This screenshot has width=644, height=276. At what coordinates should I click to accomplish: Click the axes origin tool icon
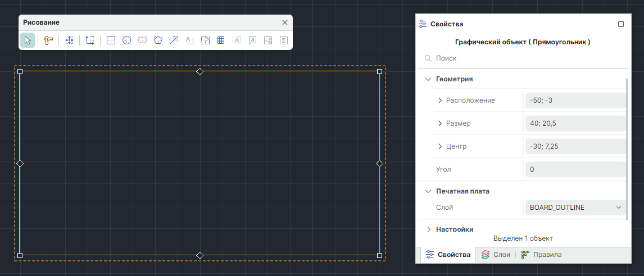[90, 40]
